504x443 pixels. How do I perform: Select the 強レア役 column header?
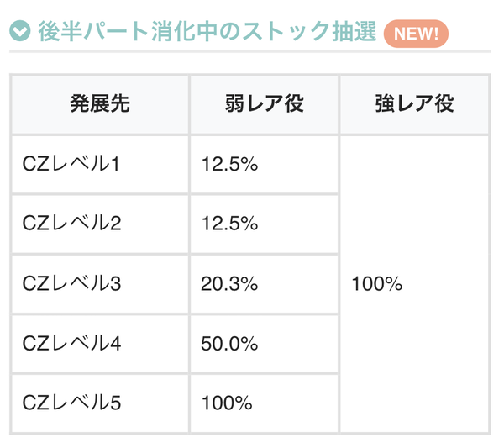tap(415, 104)
